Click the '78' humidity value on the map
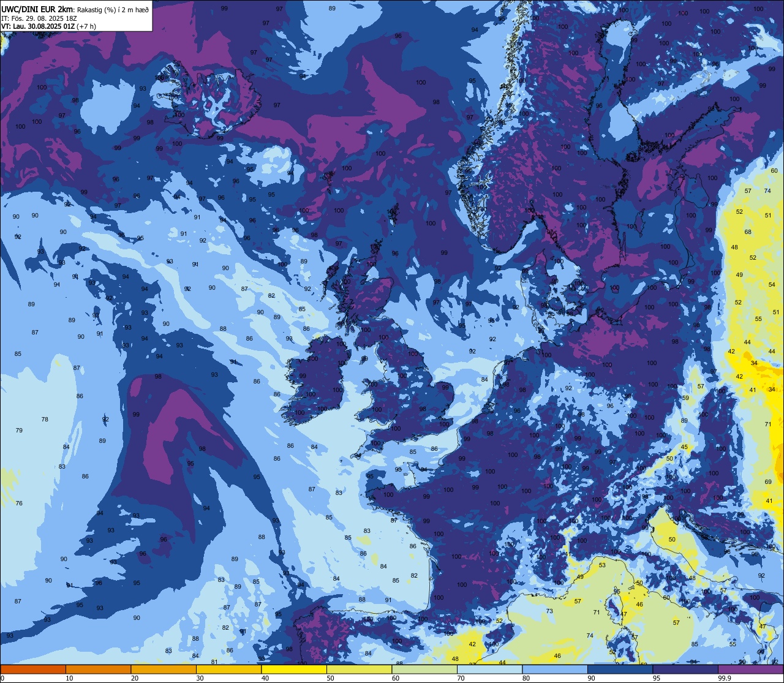The image size is (784, 683). click(x=45, y=420)
